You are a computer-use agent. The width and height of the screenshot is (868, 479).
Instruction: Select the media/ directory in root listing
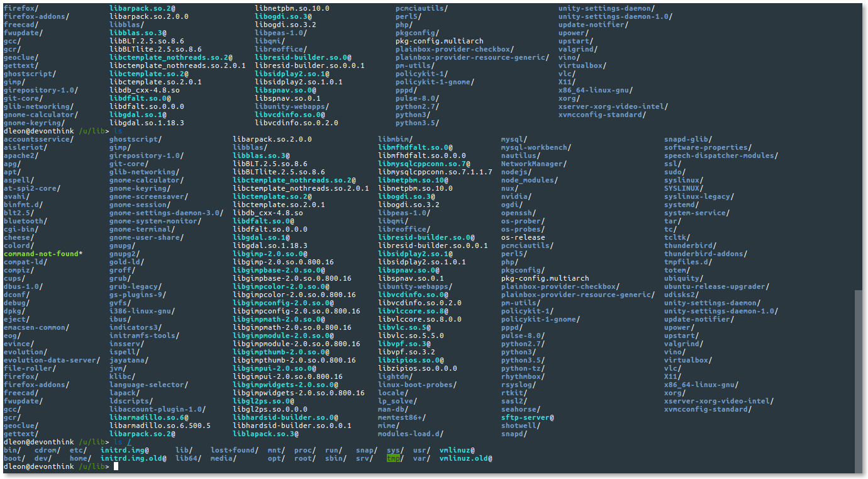click(224, 458)
